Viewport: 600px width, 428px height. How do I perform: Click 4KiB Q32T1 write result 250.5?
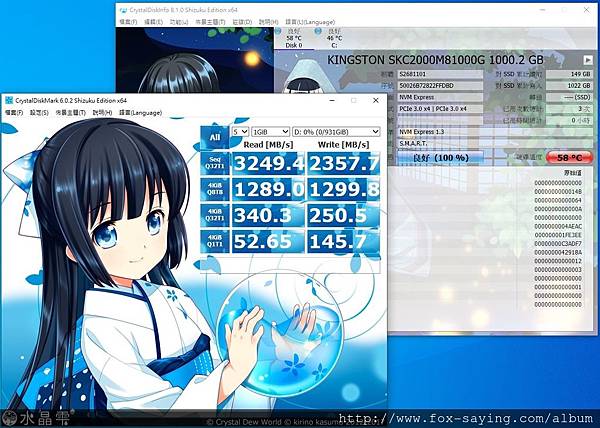point(344,215)
